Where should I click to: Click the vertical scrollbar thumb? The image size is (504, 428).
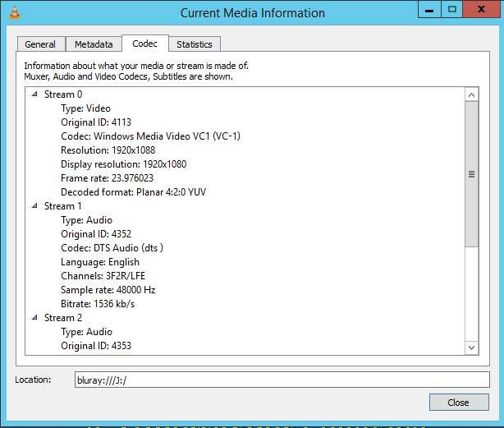471,174
